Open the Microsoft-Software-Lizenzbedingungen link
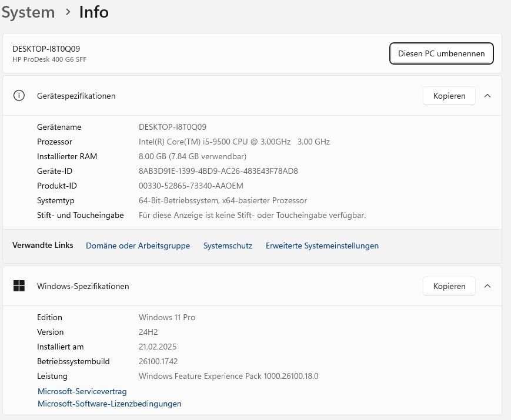This screenshot has height=420, width=511. pyautogui.click(x=109, y=404)
